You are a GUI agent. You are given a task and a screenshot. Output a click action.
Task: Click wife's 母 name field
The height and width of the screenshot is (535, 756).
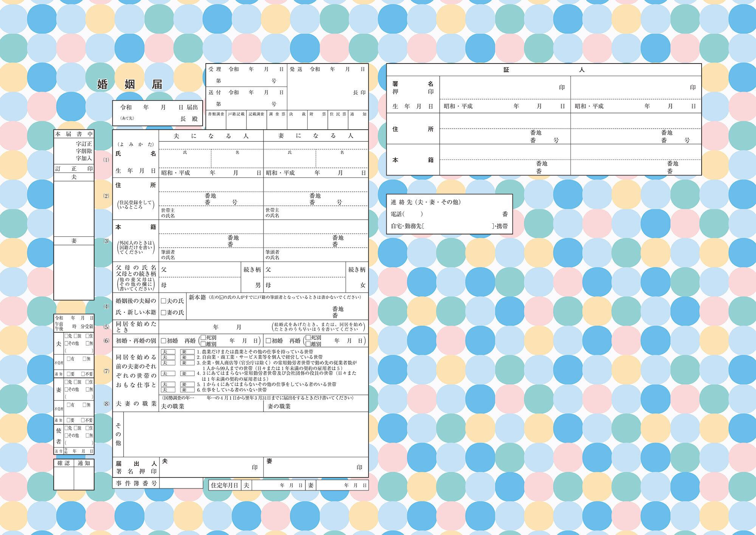tap(308, 285)
